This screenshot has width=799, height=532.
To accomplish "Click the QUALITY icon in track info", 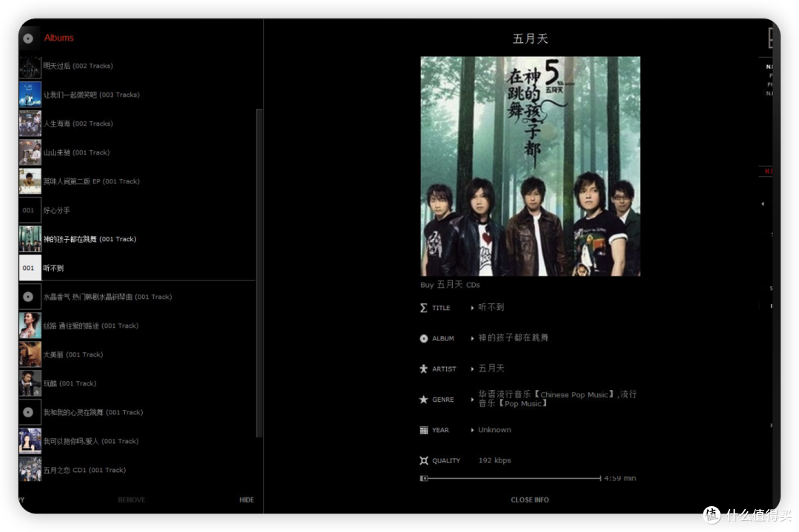I will [423, 461].
